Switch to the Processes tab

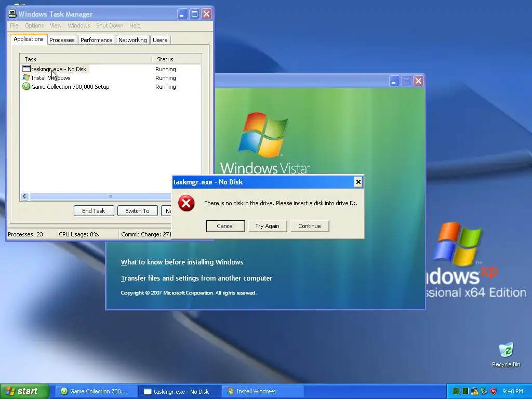[62, 40]
